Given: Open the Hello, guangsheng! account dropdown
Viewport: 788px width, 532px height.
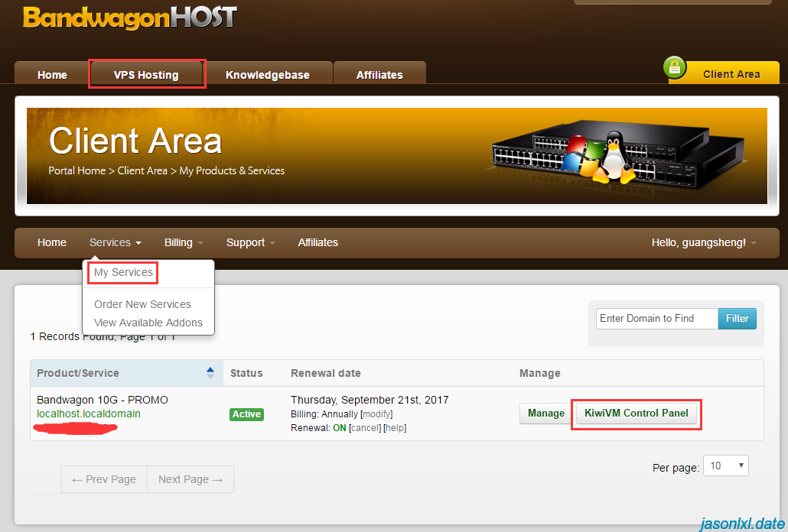Looking at the screenshot, I should [x=704, y=242].
